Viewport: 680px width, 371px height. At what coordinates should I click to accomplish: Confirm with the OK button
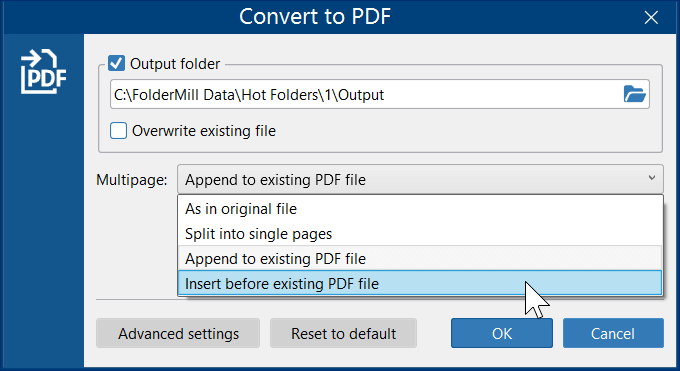pos(502,333)
